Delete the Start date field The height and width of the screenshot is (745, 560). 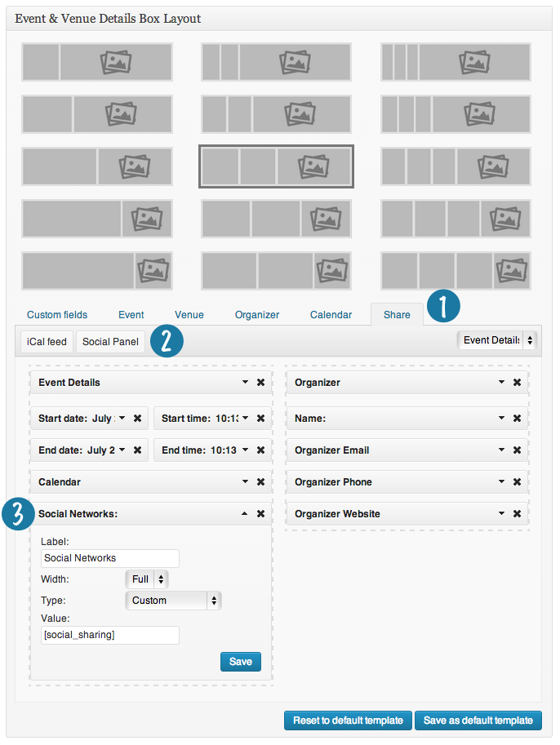point(137,419)
